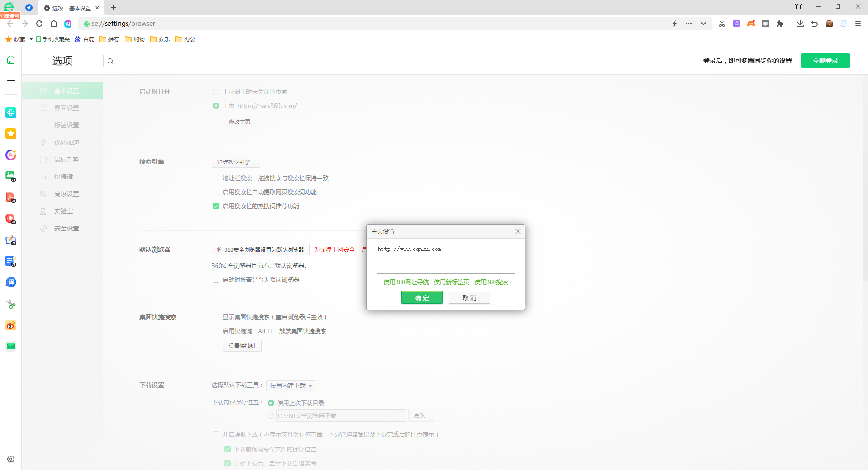This screenshot has width=868, height=470.
Task: Select 界面设置 in settings menu
Action: (62, 108)
